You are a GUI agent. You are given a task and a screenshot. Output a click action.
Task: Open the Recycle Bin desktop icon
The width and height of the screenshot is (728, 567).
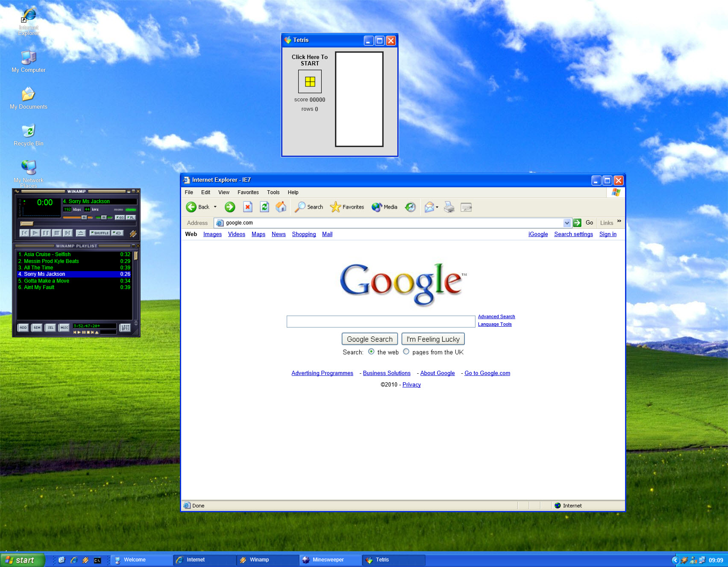coord(29,134)
